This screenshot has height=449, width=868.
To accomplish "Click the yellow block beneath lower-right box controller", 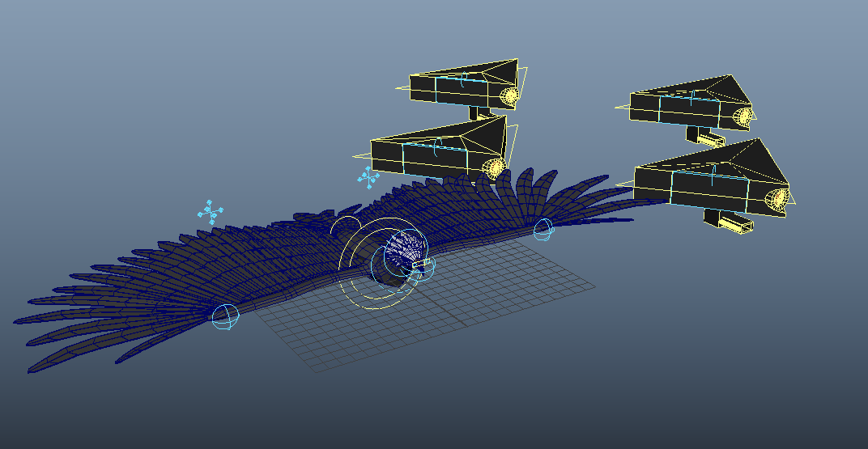I will [736, 223].
